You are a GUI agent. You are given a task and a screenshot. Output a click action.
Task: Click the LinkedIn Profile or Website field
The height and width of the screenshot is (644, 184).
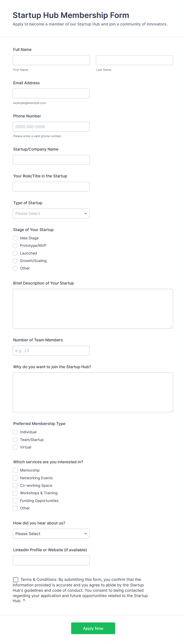[51, 560]
